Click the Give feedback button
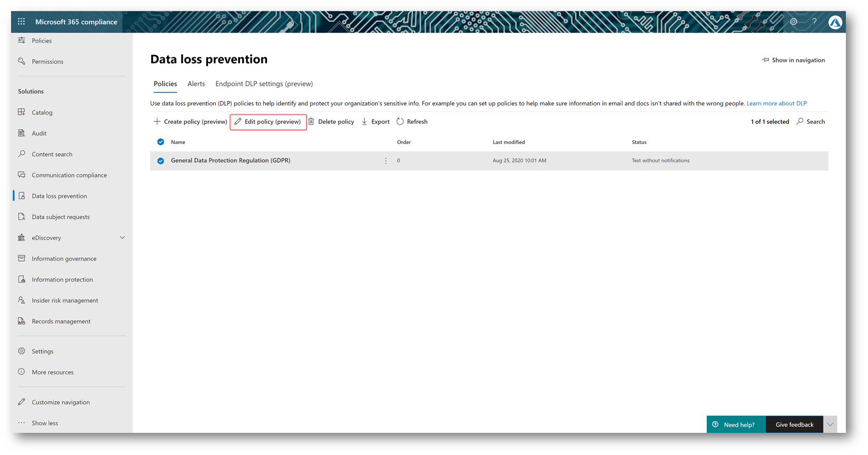Image resolution: width=868 pixels, height=455 pixels. point(794,424)
